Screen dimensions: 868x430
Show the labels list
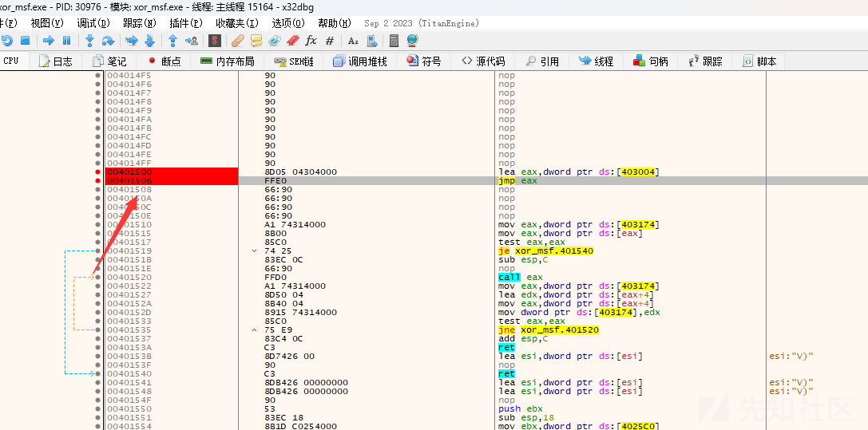click(x=275, y=41)
